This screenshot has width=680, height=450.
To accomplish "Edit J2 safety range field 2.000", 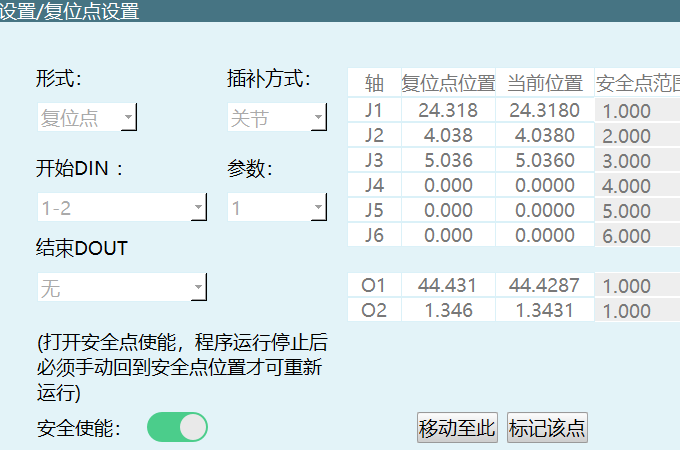I will pyautogui.click(x=637, y=136).
